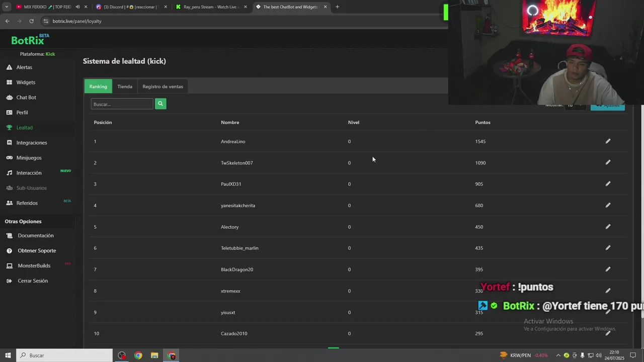Open the Windows notification center icon
The width and height of the screenshot is (644, 362).
click(633, 355)
